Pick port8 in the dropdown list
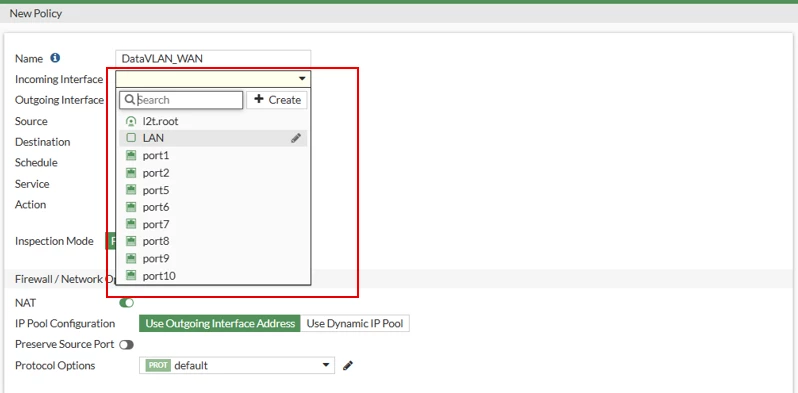 click(x=213, y=241)
